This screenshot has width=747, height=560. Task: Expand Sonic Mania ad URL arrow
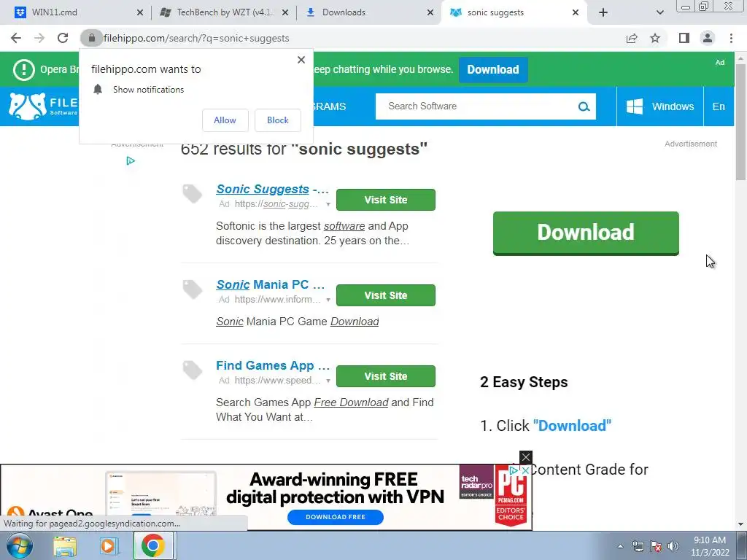(328, 300)
